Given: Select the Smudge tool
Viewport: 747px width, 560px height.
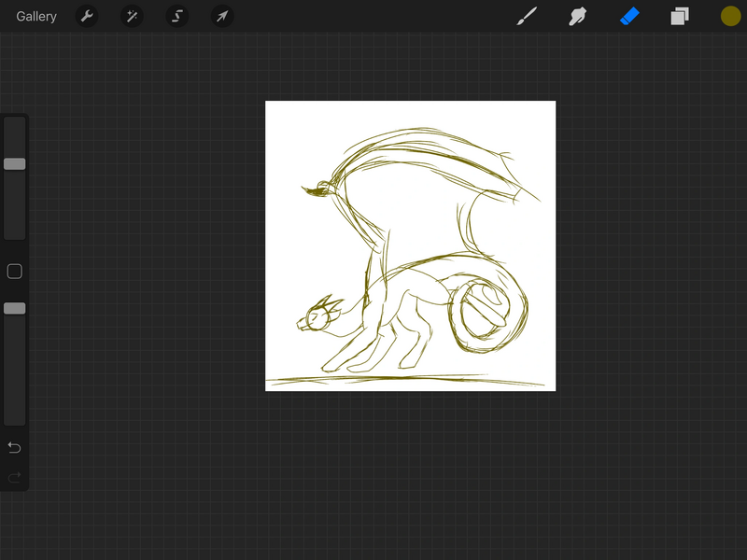Looking at the screenshot, I should [578, 17].
